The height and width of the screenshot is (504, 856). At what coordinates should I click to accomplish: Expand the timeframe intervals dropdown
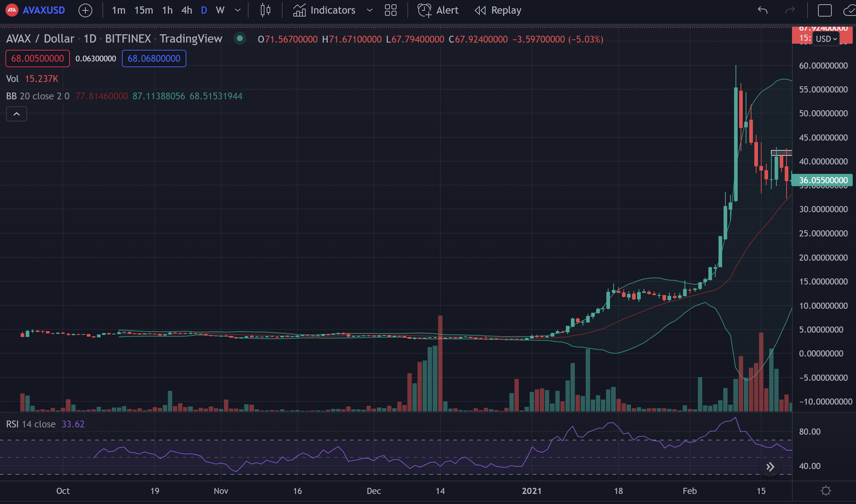[238, 10]
